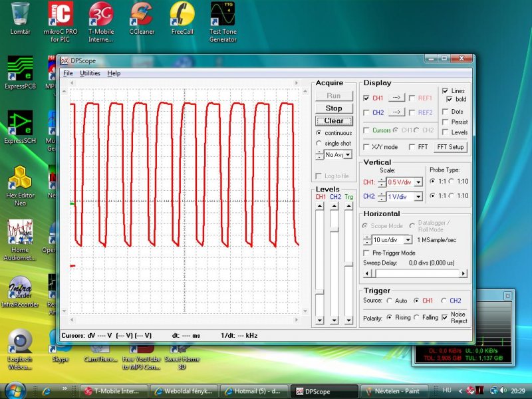Set trigger source to CH2

(x=444, y=301)
